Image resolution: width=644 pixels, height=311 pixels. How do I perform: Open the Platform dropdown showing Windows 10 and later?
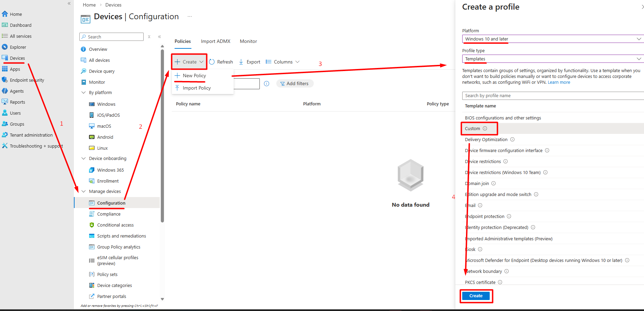(x=552, y=39)
